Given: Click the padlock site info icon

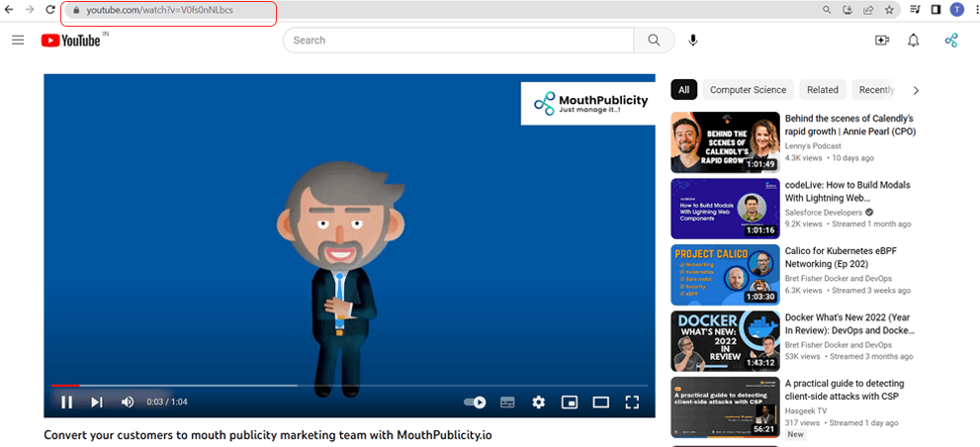Looking at the screenshot, I should tap(76, 11).
